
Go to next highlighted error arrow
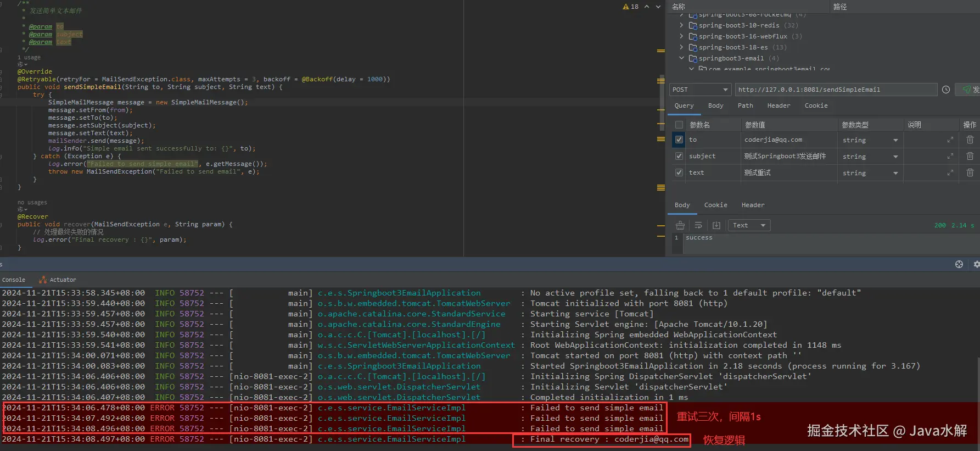tap(658, 7)
